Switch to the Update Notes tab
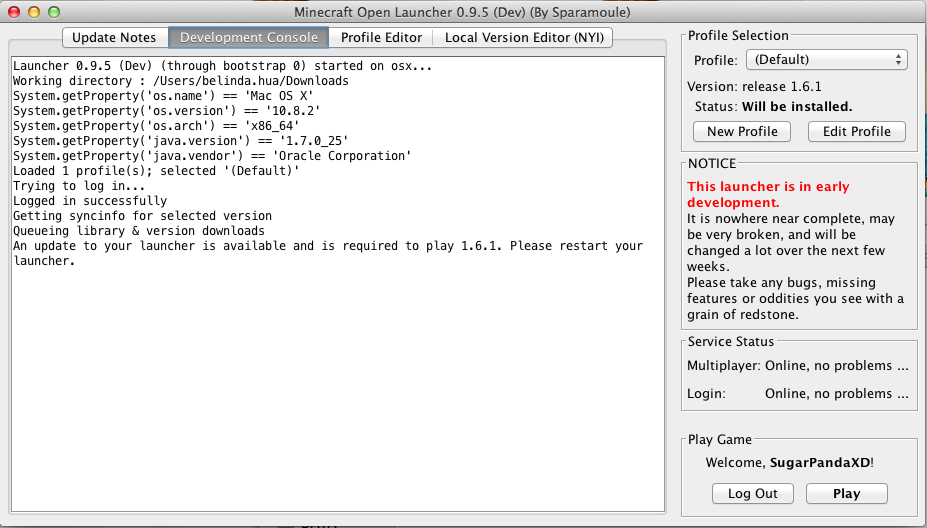 point(114,38)
